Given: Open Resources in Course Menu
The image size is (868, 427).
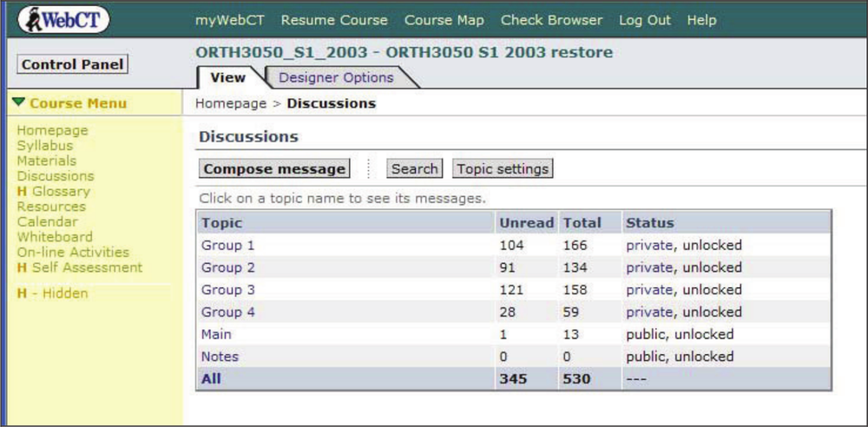Looking at the screenshot, I should pyautogui.click(x=51, y=207).
